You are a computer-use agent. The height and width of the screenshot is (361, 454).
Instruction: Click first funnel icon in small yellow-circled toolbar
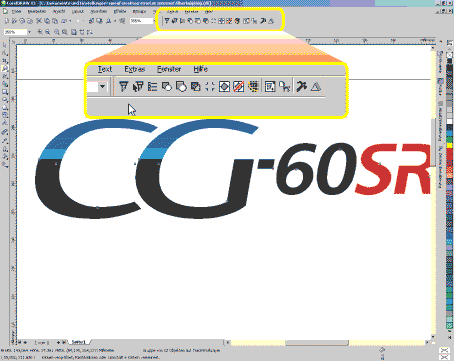tap(166, 21)
